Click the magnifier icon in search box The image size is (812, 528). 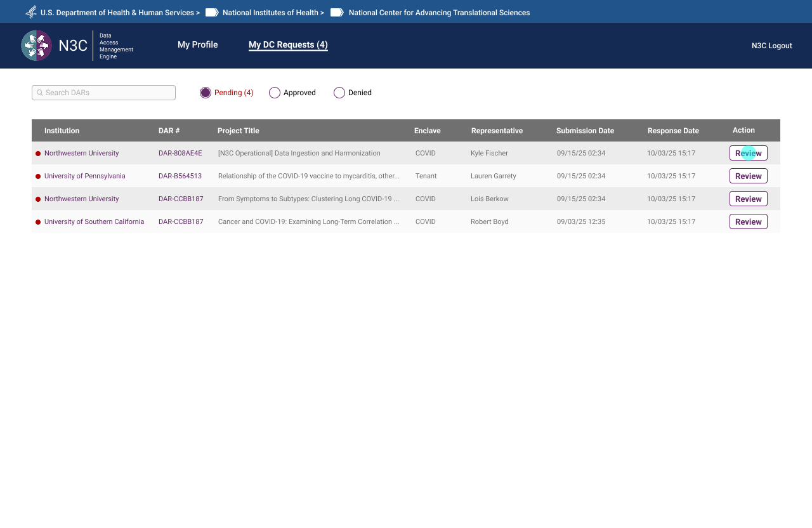tap(40, 93)
